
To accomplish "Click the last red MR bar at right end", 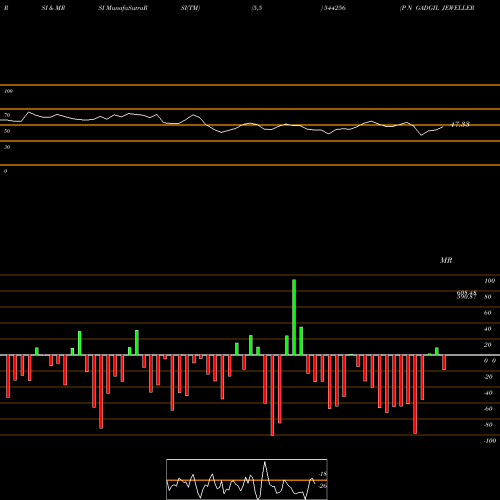I will click(x=444, y=362).
